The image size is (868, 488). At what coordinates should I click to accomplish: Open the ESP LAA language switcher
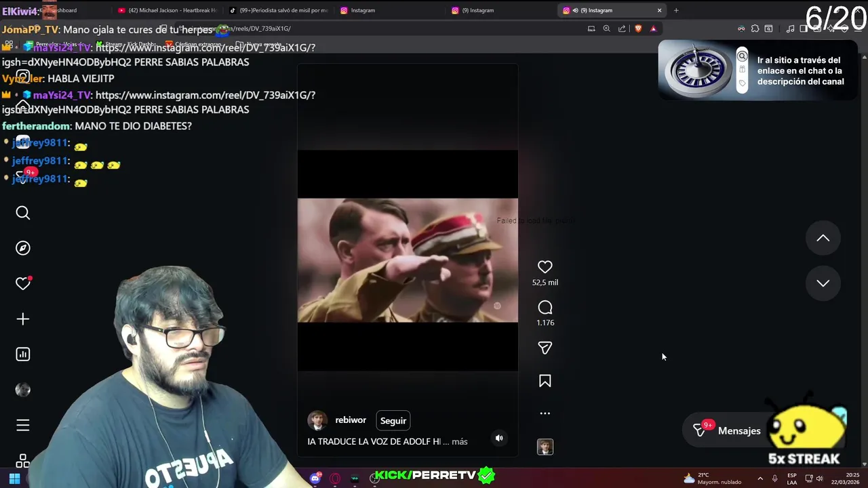point(791,479)
